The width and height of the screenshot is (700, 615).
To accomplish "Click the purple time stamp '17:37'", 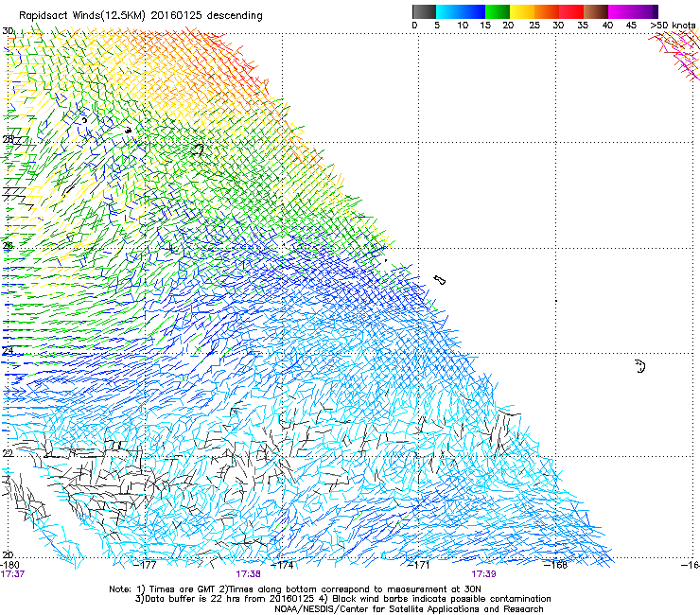I will click(12, 574).
